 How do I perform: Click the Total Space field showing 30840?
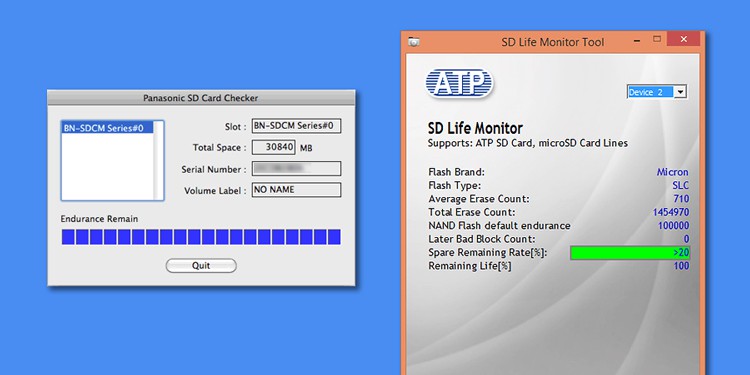pos(274,147)
